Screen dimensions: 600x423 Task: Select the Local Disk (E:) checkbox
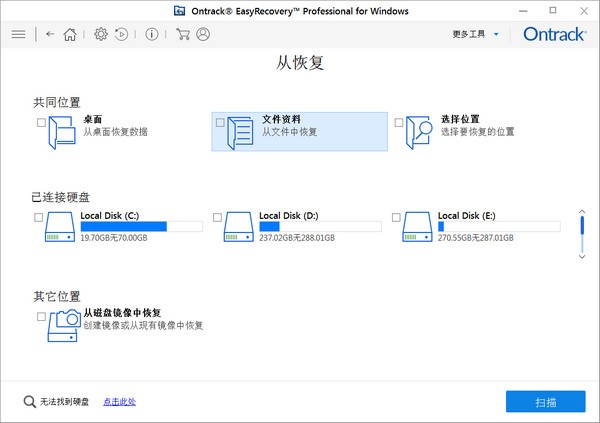pyautogui.click(x=396, y=217)
